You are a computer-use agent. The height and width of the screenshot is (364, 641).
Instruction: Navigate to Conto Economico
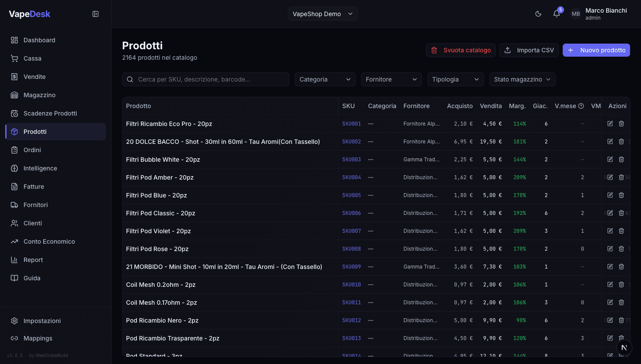pyautogui.click(x=49, y=242)
